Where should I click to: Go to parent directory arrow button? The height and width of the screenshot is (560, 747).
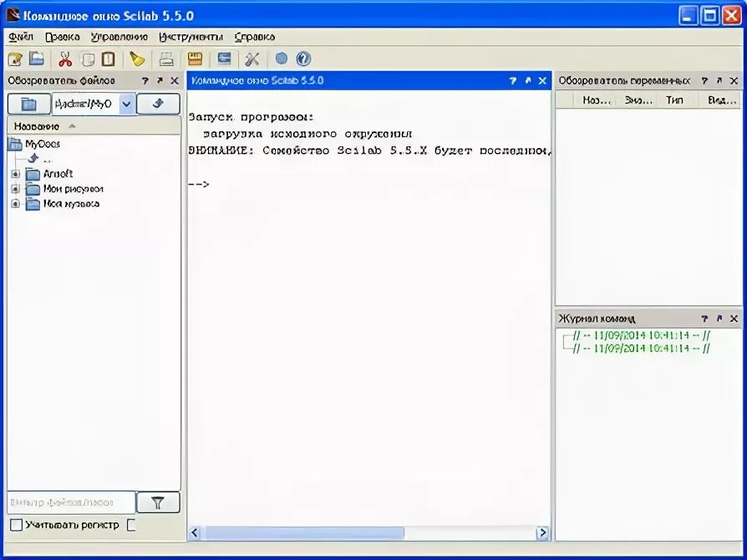pos(158,104)
